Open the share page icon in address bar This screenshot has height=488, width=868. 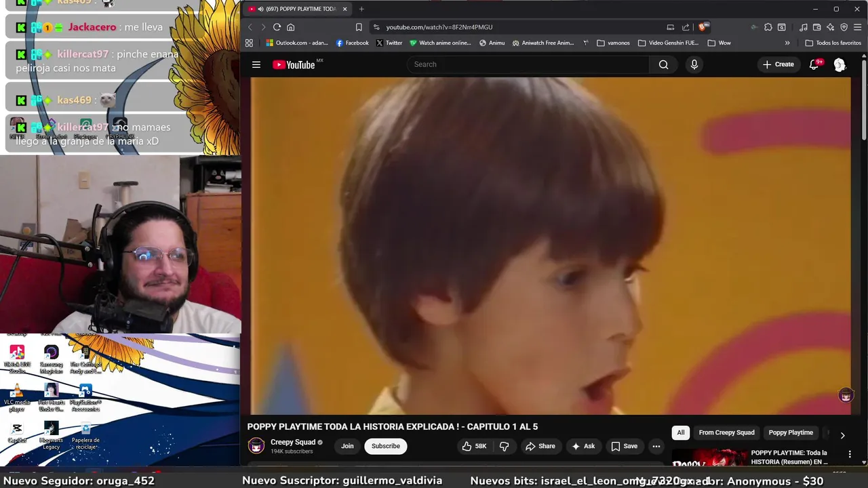(686, 27)
